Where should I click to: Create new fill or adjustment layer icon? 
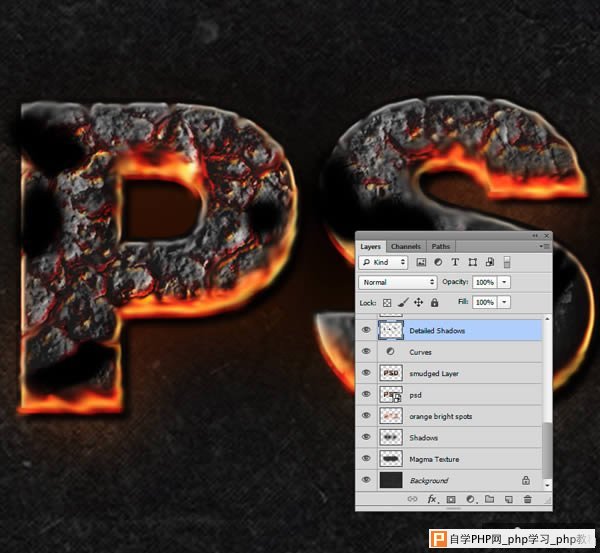pos(471,499)
